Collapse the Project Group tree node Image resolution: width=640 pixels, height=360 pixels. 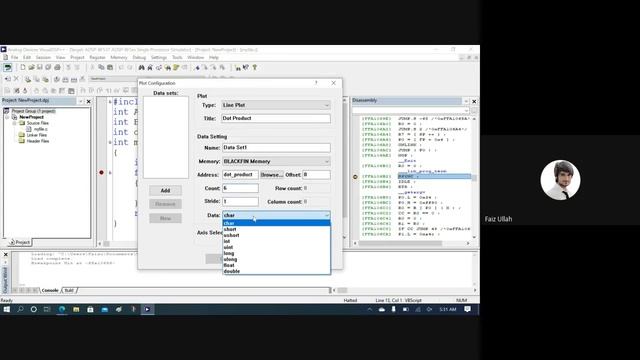[6, 111]
